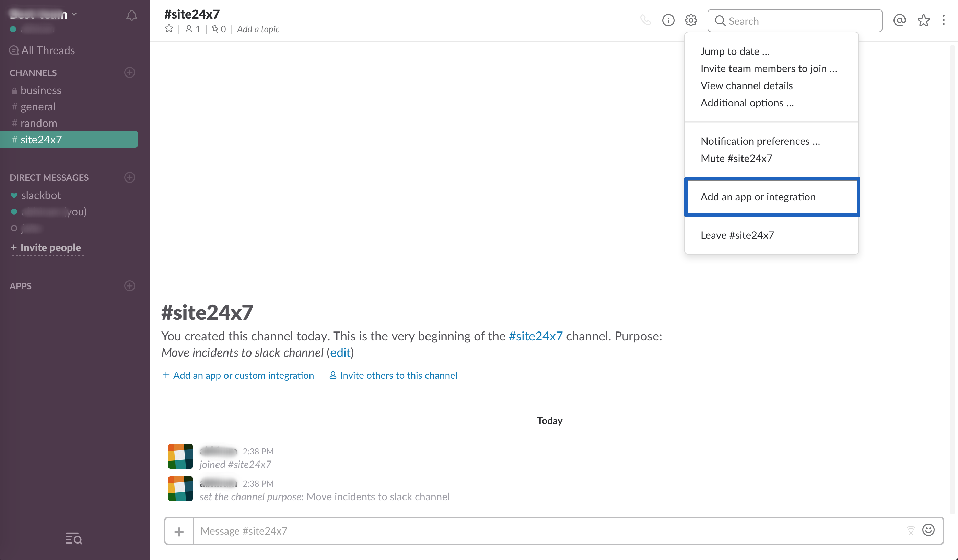Open the vertical more-options menu
The image size is (958, 560).
coord(943,20)
